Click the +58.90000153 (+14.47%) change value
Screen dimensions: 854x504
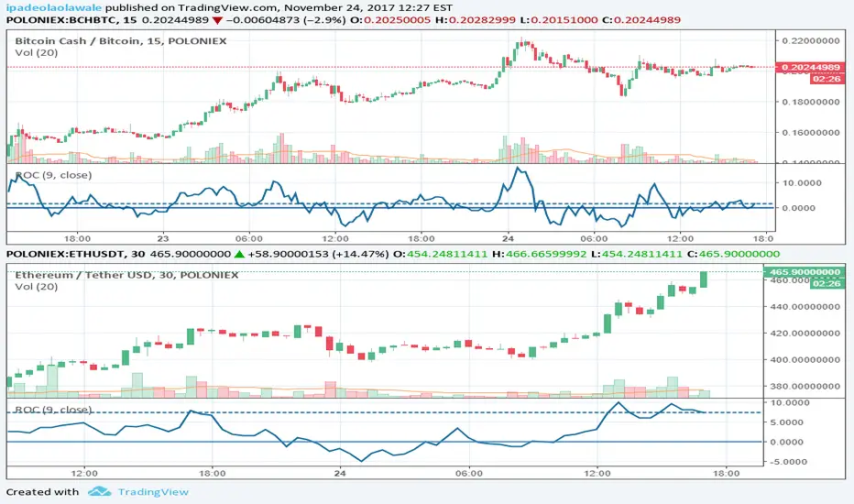[x=319, y=255]
